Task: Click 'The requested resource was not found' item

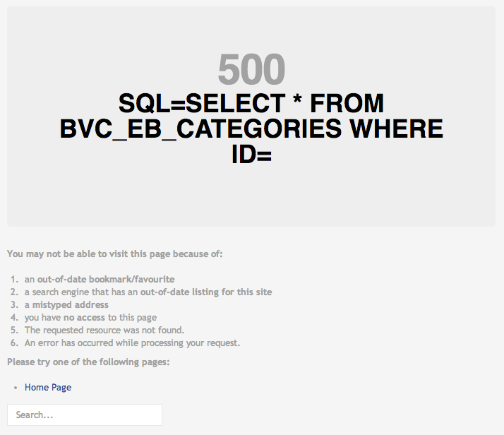Action: coord(104,330)
